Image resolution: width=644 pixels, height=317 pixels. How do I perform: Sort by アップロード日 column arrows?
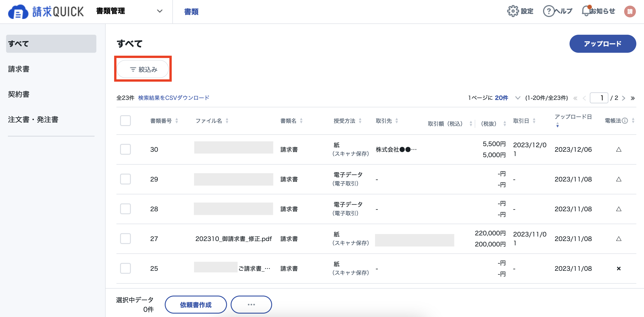tap(558, 125)
